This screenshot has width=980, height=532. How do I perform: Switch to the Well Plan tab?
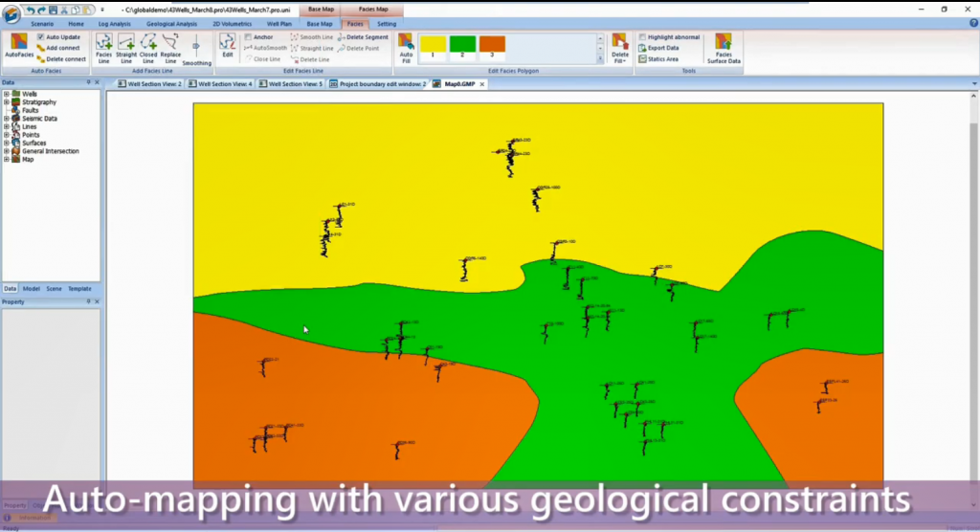click(x=279, y=24)
